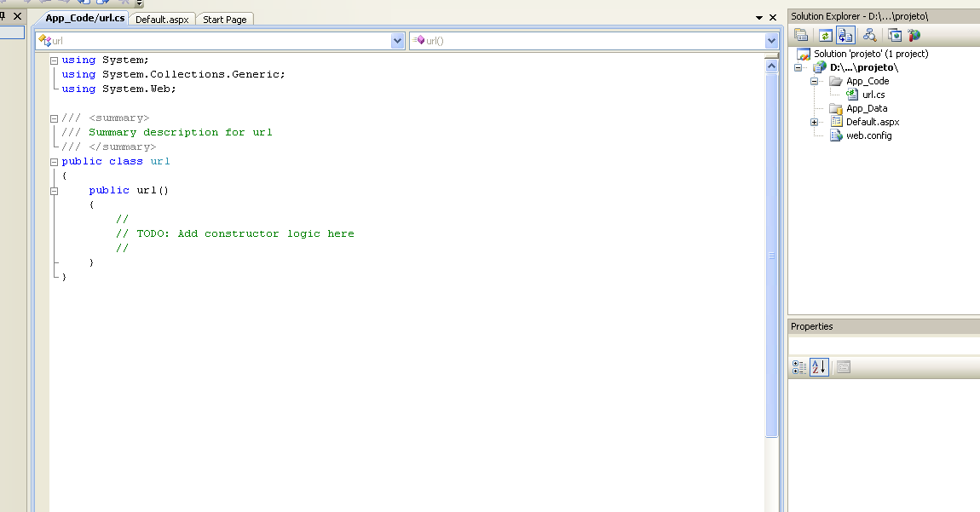Click the Property Pages icon in Properties
Viewport: 980px width, 512px height.
click(843, 367)
